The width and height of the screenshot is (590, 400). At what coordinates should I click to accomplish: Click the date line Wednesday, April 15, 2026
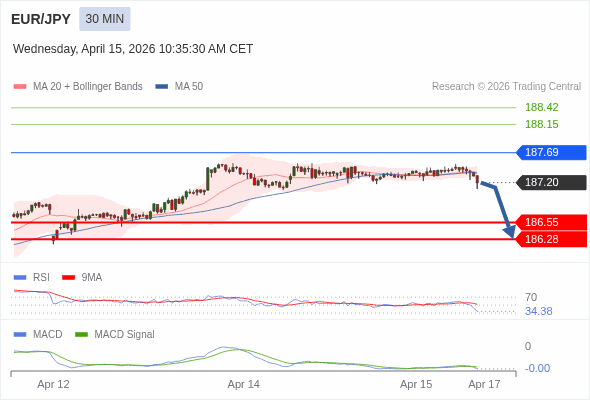click(133, 49)
